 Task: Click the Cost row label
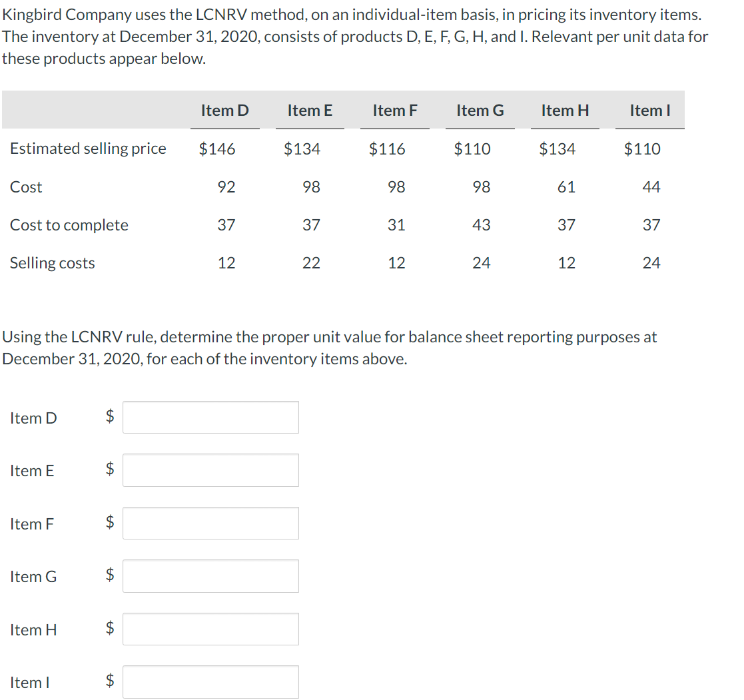click(x=26, y=187)
